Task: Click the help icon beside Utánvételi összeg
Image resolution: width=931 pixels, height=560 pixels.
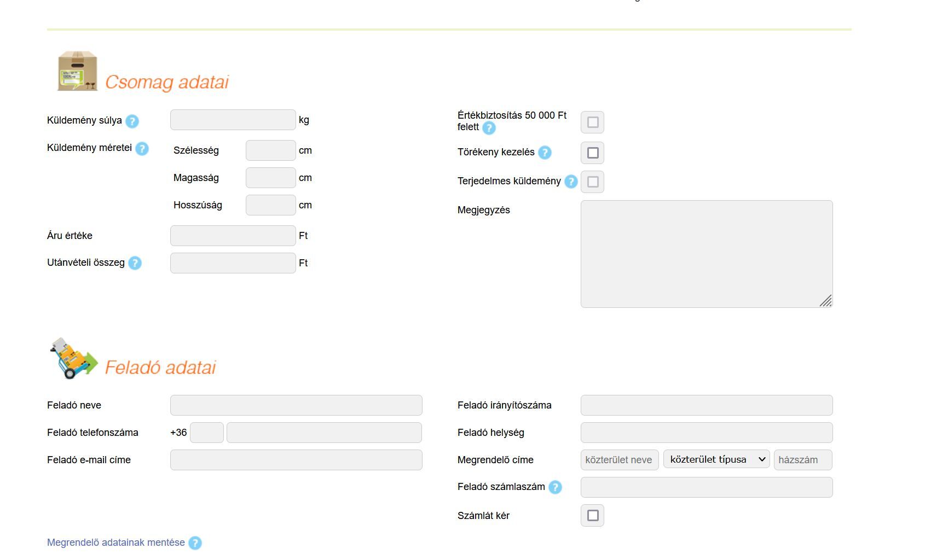Action: click(x=135, y=263)
